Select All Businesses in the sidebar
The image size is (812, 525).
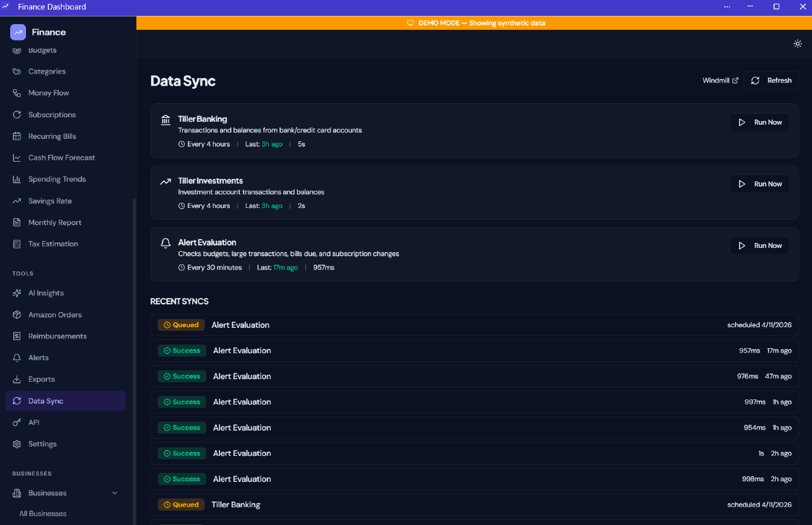click(x=42, y=513)
